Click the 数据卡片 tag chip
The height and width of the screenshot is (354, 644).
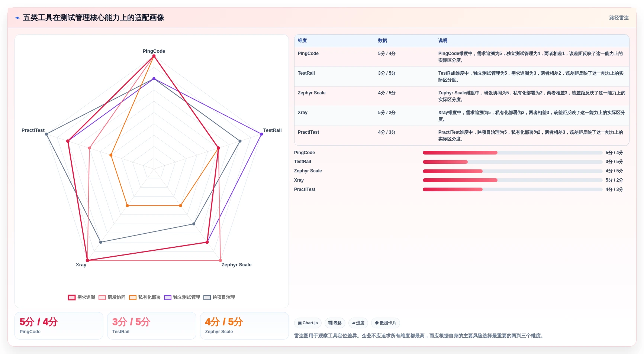pyautogui.click(x=386, y=323)
